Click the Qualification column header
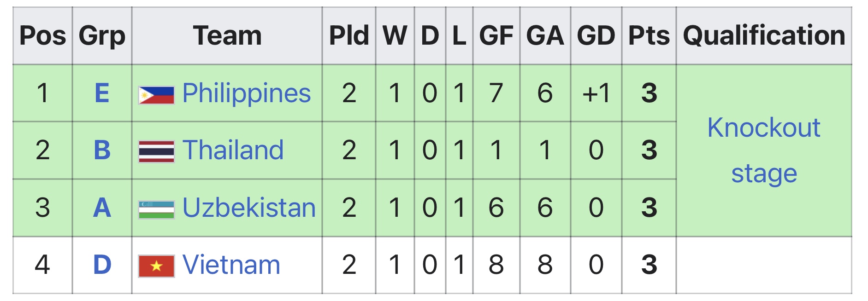868x301 pixels. click(x=764, y=36)
